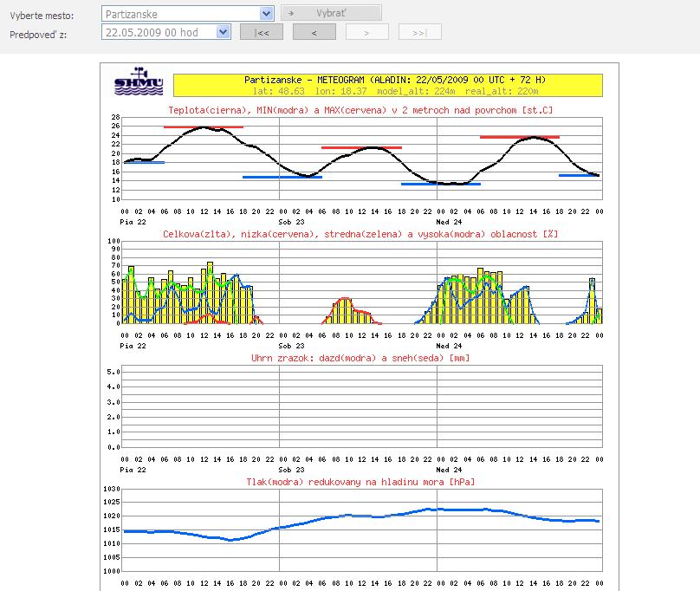Click the 'Pia 22' label under precipitation chart
This screenshot has height=591, width=700.
pyautogui.click(x=134, y=468)
